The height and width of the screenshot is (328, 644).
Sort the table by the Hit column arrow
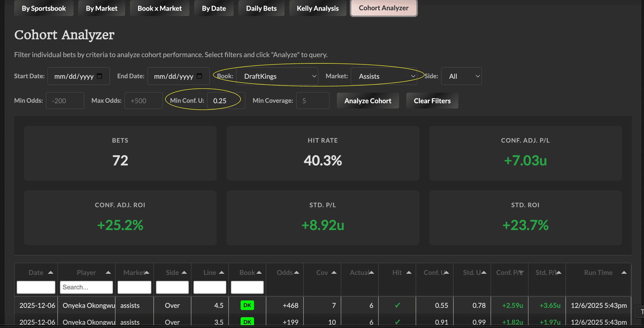point(409,273)
